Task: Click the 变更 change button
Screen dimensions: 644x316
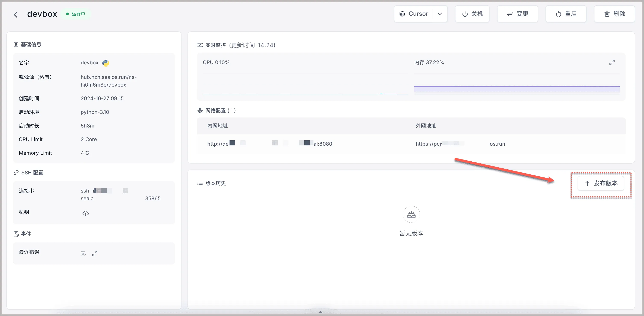Action: pyautogui.click(x=517, y=14)
